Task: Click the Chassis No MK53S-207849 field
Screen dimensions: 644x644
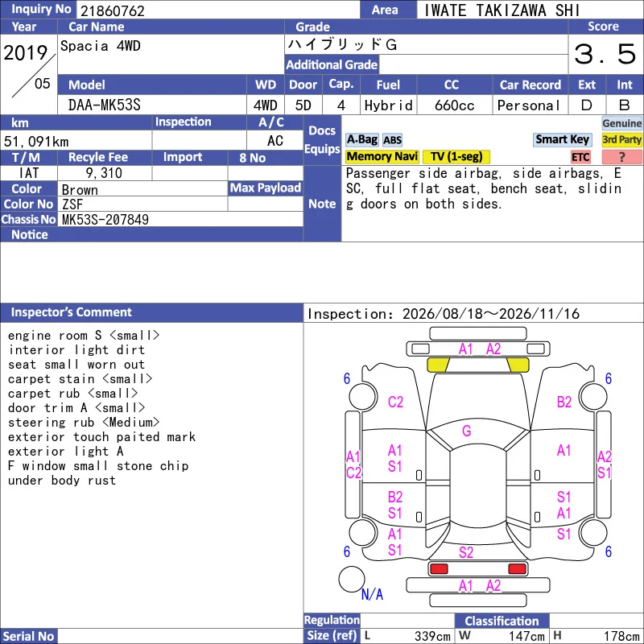Action: click(x=180, y=220)
